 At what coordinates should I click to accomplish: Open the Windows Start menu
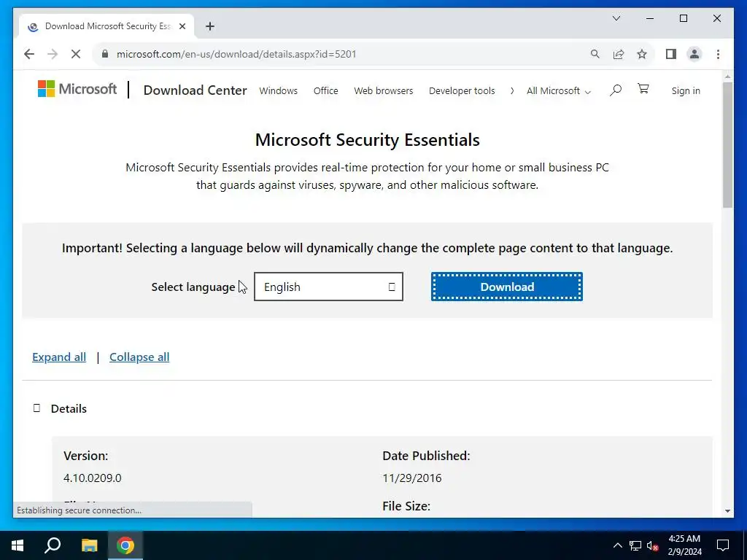pyautogui.click(x=18, y=545)
